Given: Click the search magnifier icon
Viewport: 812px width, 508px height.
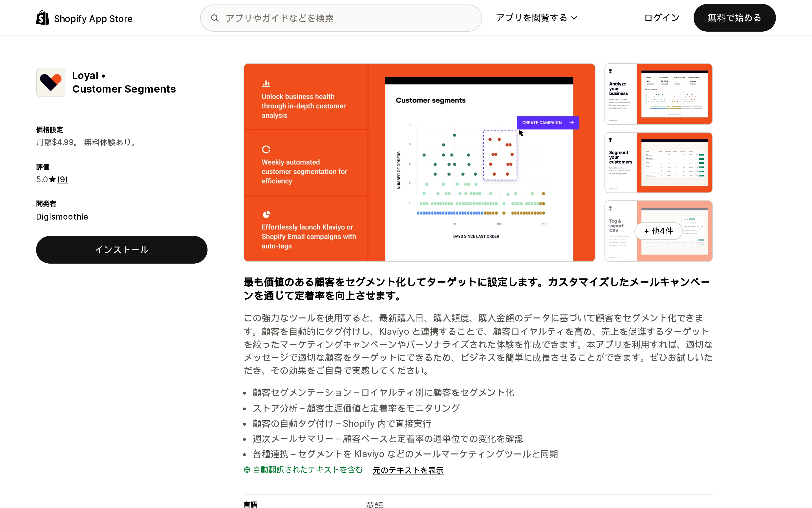Looking at the screenshot, I should 215,18.
